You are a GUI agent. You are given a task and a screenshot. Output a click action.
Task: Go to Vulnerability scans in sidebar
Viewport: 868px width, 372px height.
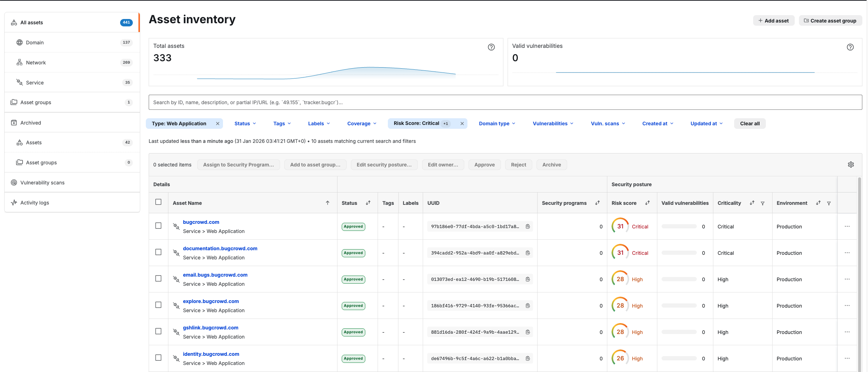[42, 183]
